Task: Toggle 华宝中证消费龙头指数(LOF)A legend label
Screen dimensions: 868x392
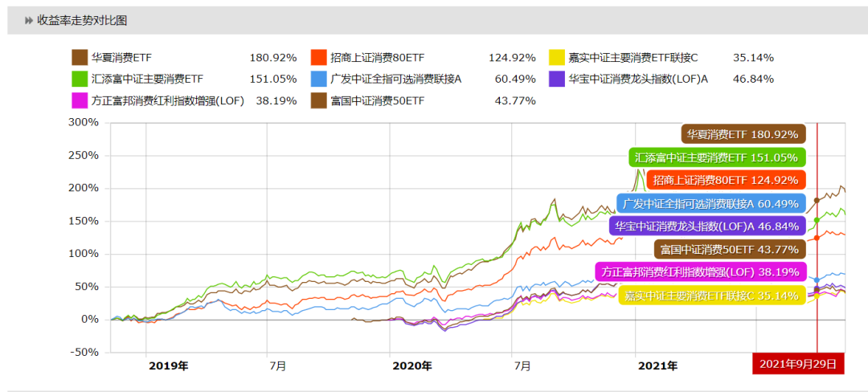Action: click(638, 79)
